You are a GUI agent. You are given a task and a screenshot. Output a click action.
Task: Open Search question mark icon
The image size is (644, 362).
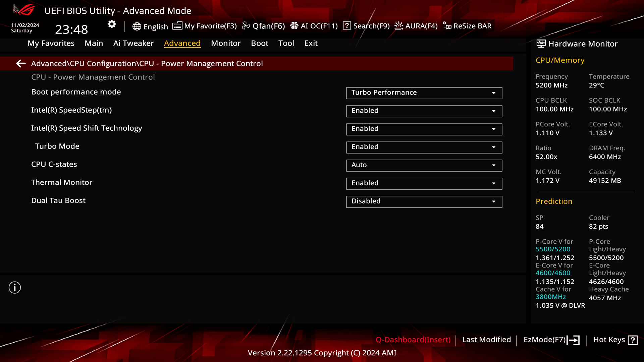(347, 26)
